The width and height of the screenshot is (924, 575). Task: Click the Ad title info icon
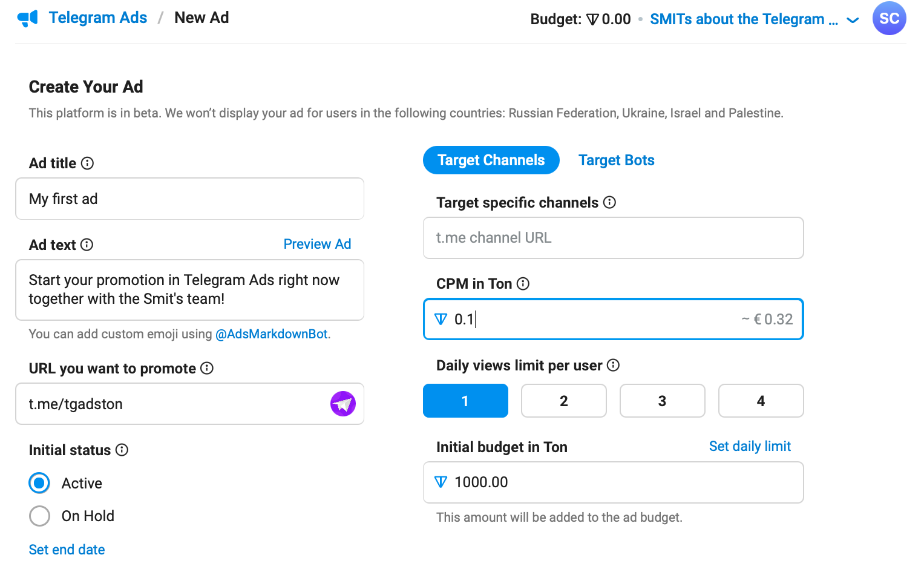tap(87, 163)
